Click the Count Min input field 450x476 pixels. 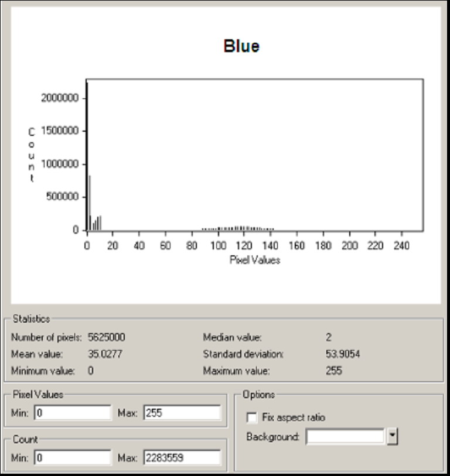(x=73, y=457)
